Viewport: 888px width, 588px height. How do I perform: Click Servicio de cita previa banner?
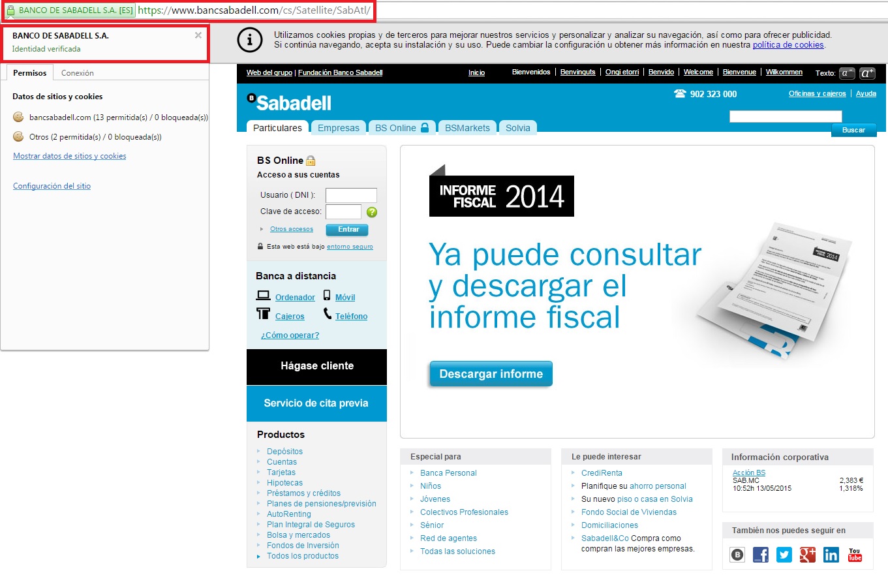coord(316,403)
